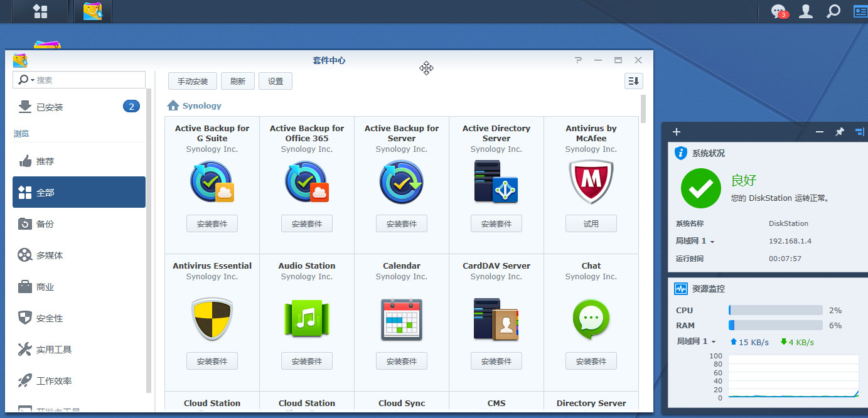Click the widget panel dock icon

pyautogui.click(x=859, y=132)
